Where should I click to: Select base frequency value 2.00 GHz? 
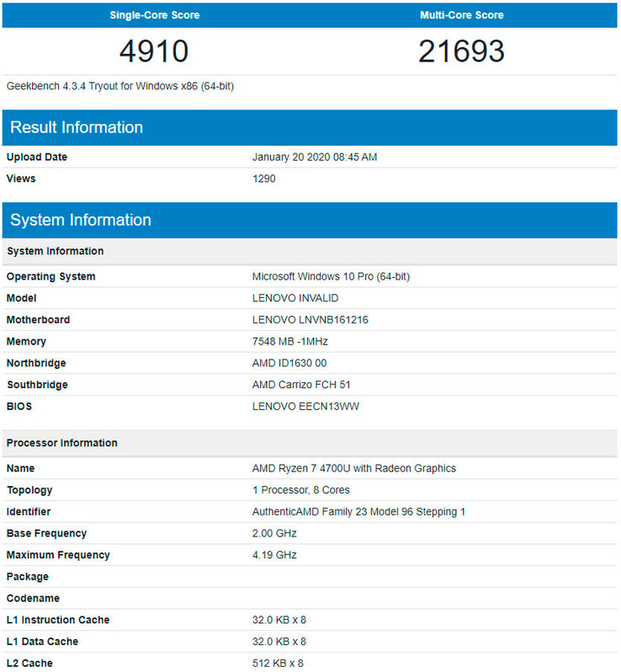point(274,533)
